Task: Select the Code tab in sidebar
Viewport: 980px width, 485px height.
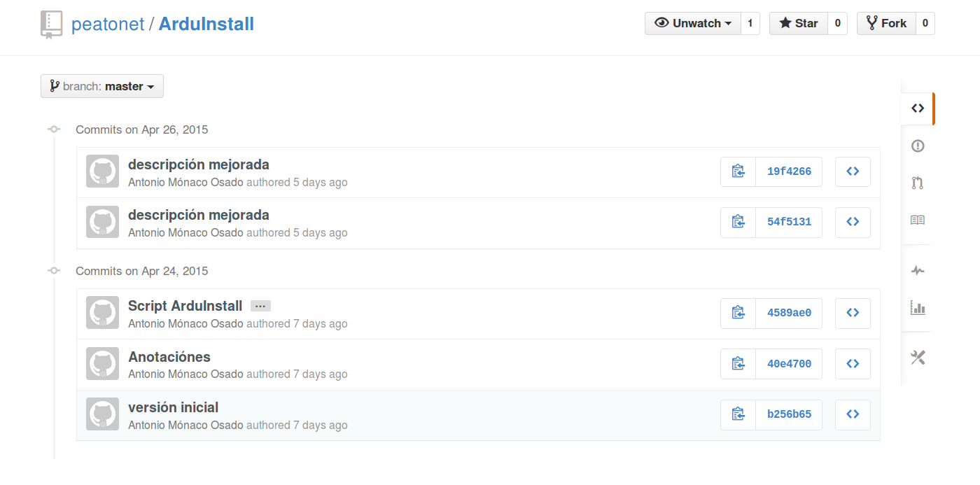Action: tap(918, 108)
